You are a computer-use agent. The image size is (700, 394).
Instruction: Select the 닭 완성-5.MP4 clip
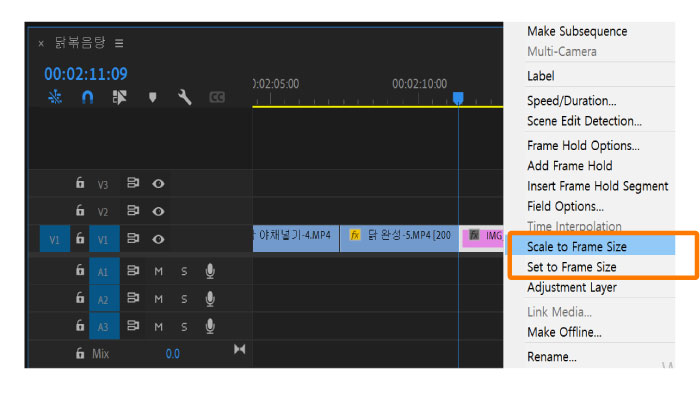point(399,239)
